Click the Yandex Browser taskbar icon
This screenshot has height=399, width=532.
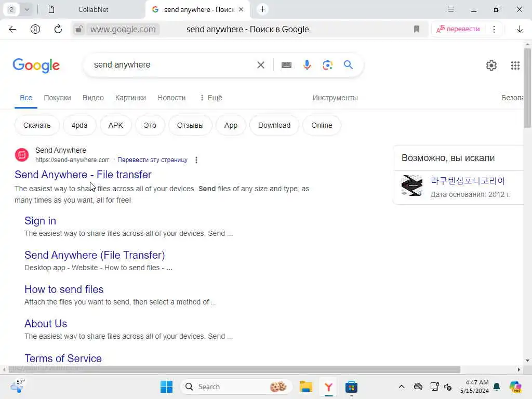[328, 387]
